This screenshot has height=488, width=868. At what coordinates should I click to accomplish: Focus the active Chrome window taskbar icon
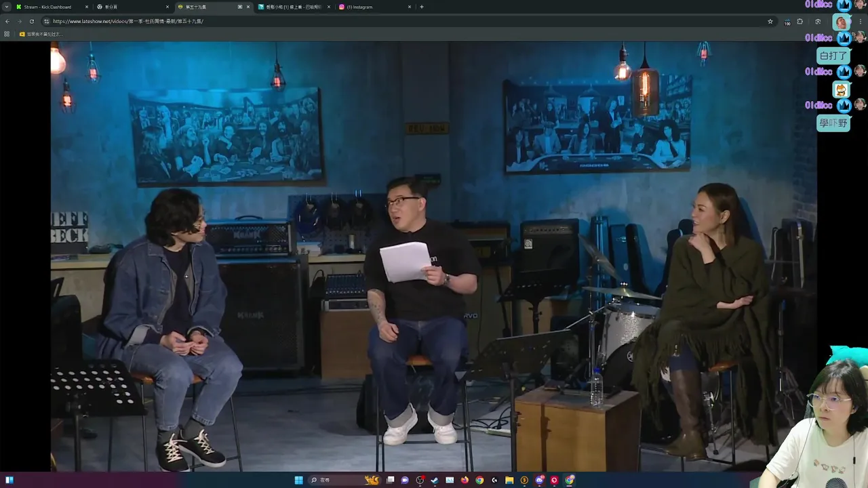(x=570, y=480)
